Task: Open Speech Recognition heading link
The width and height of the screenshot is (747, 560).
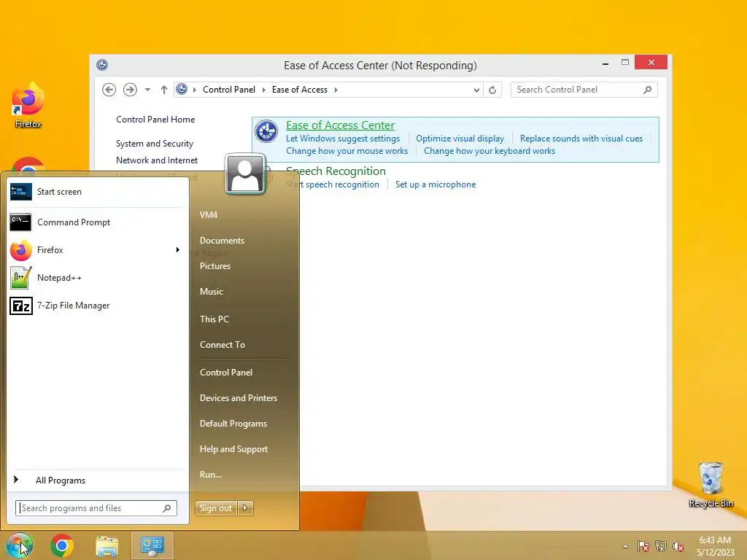Action: coord(336,171)
